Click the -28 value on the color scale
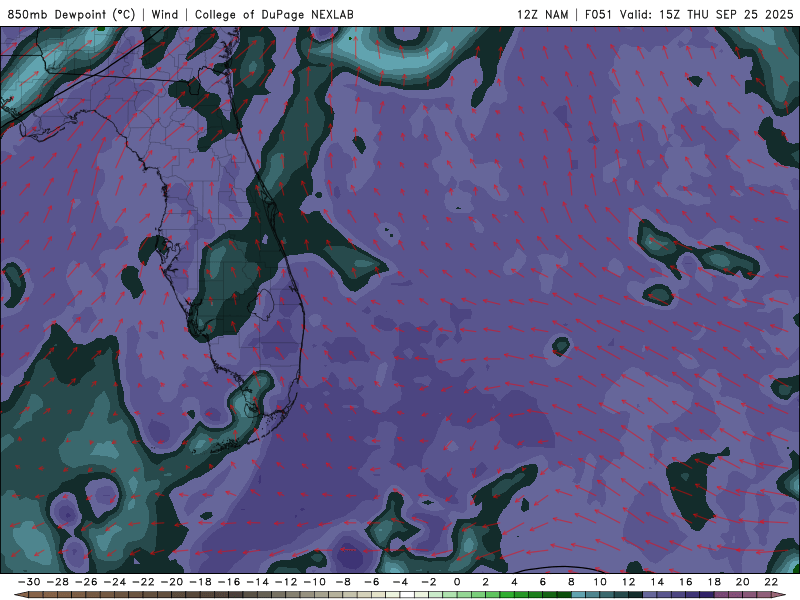This screenshot has width=800, height=600. [58, 582]
